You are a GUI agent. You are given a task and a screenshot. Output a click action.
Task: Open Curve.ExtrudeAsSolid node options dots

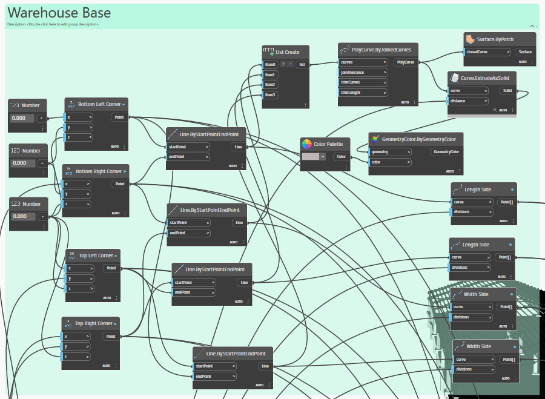(x=513, y=110)
